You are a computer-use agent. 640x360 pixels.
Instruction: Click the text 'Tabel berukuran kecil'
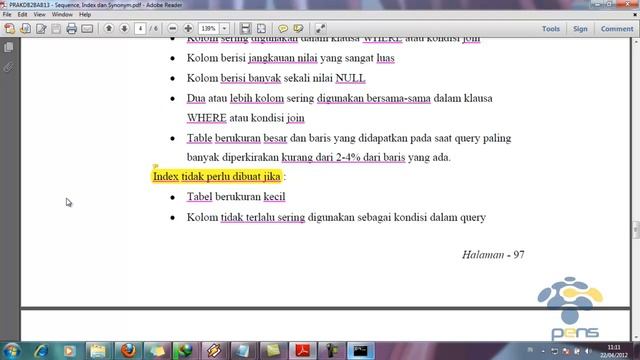236,197
